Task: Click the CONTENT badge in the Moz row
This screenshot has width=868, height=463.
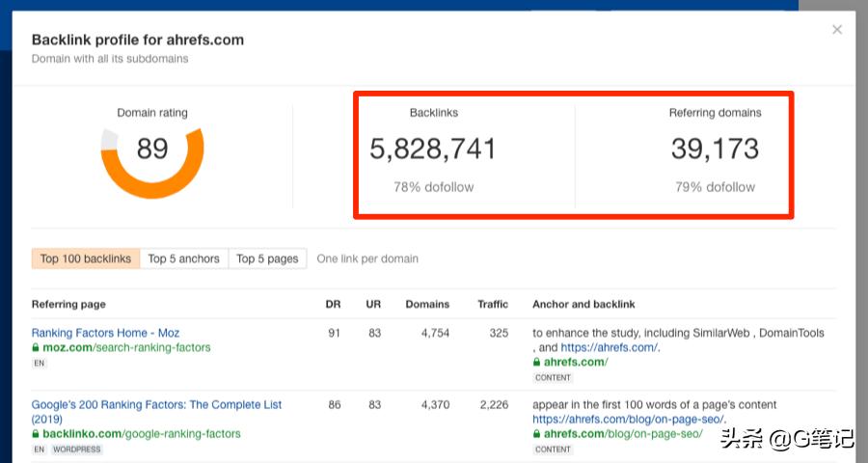Action: (x=553, y=378)
